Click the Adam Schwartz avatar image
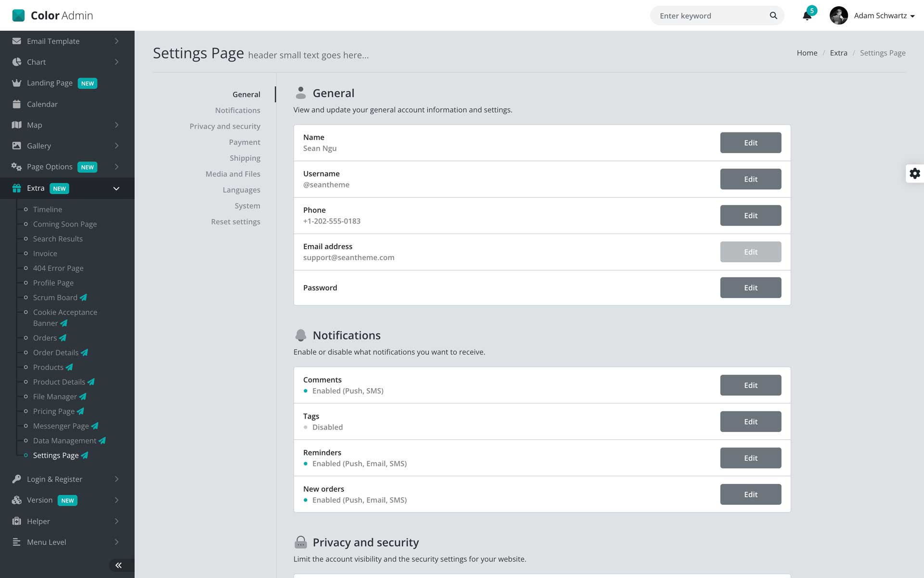This screenshot has width=924, height=578. pyautogui.click(x=838, y=15)
